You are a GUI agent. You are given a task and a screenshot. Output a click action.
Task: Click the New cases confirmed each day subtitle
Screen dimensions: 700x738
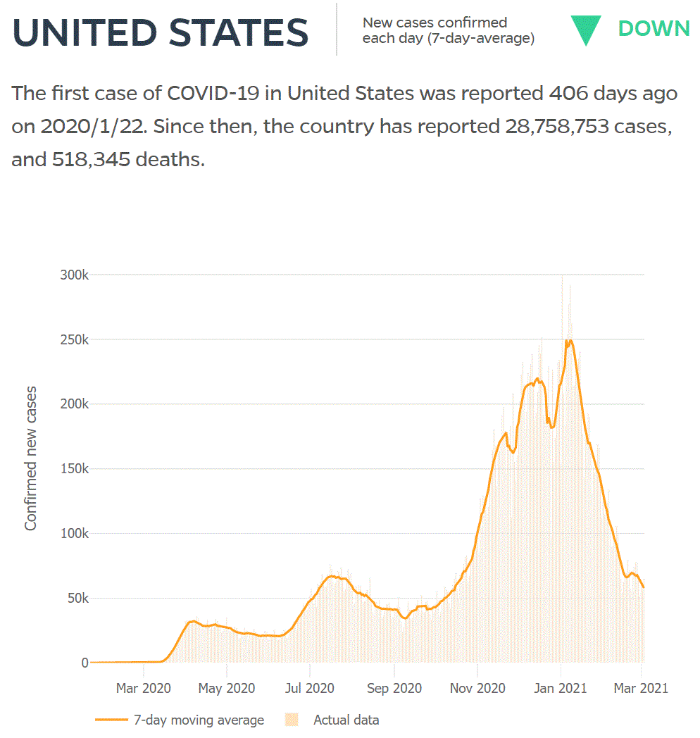point(448,30)
